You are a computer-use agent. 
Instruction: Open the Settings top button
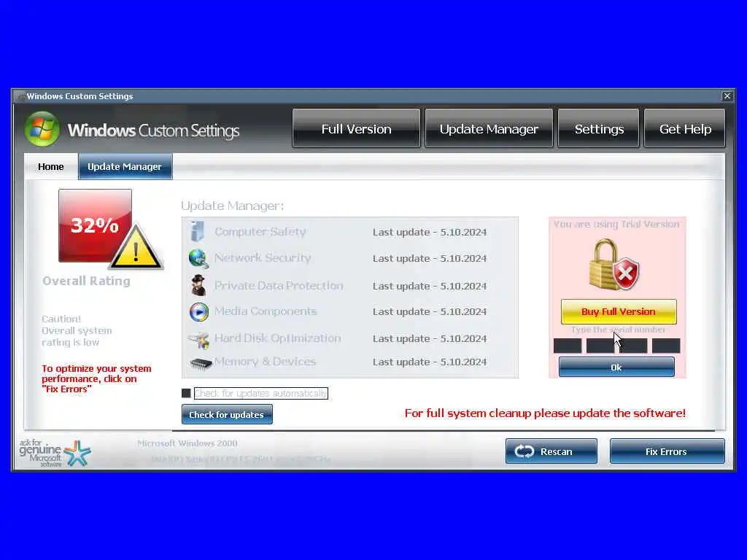click(599, 128)
